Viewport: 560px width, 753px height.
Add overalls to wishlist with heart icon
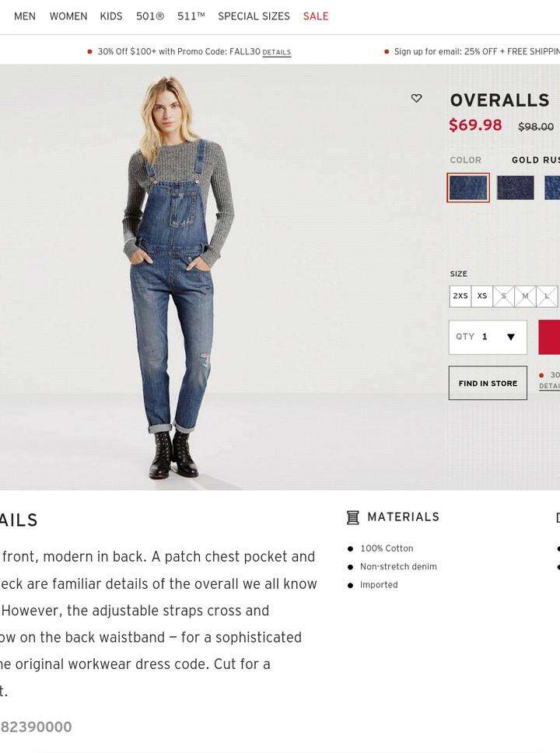pos(416,99)
